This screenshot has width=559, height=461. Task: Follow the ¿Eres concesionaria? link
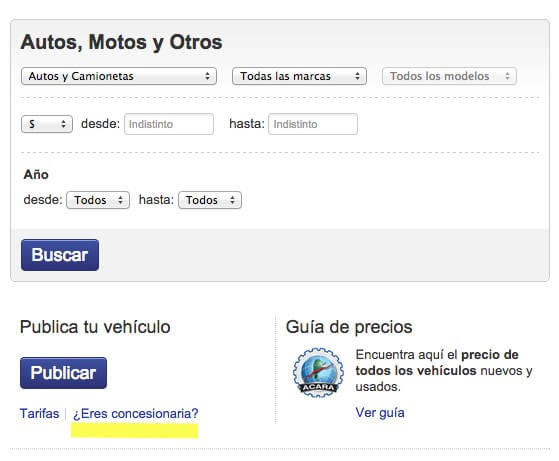point(135,414)
